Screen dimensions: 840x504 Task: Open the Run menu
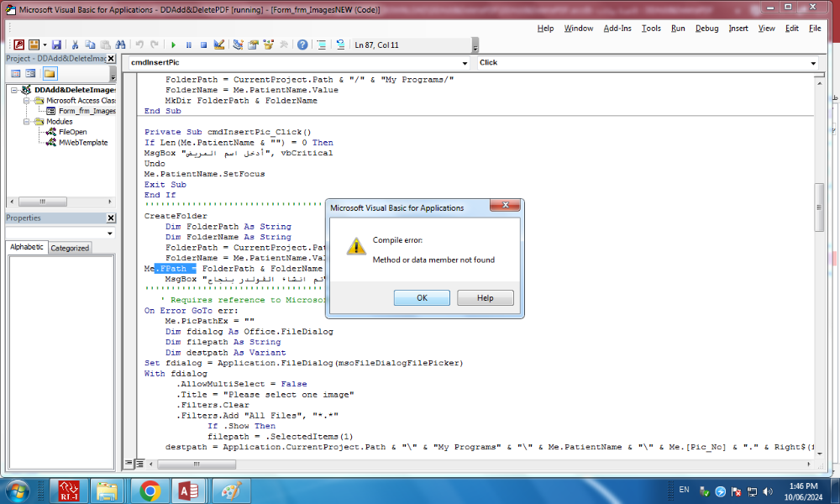coord(678,29)
